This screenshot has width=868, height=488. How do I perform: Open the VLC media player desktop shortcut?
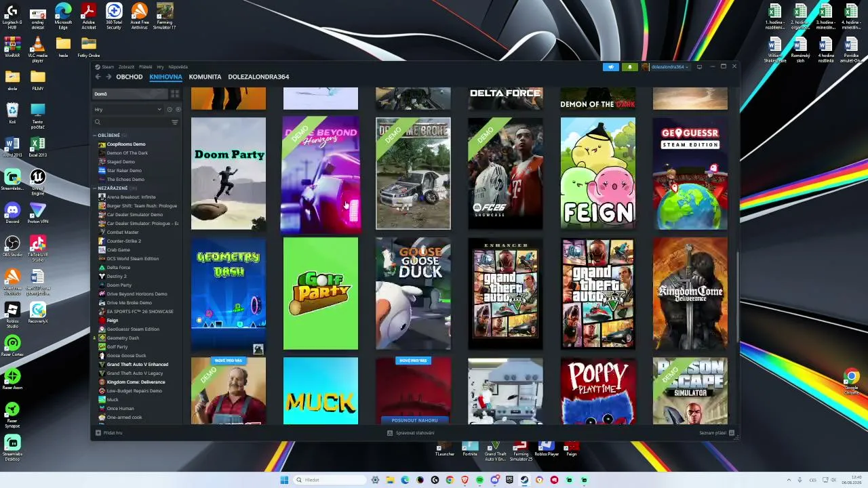pyautogui.click(x=37, y=49)
